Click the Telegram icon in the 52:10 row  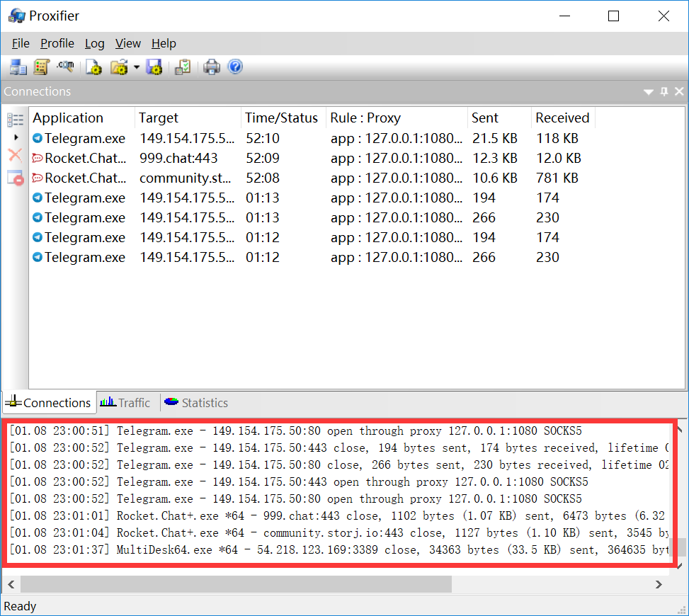[38, 138]
